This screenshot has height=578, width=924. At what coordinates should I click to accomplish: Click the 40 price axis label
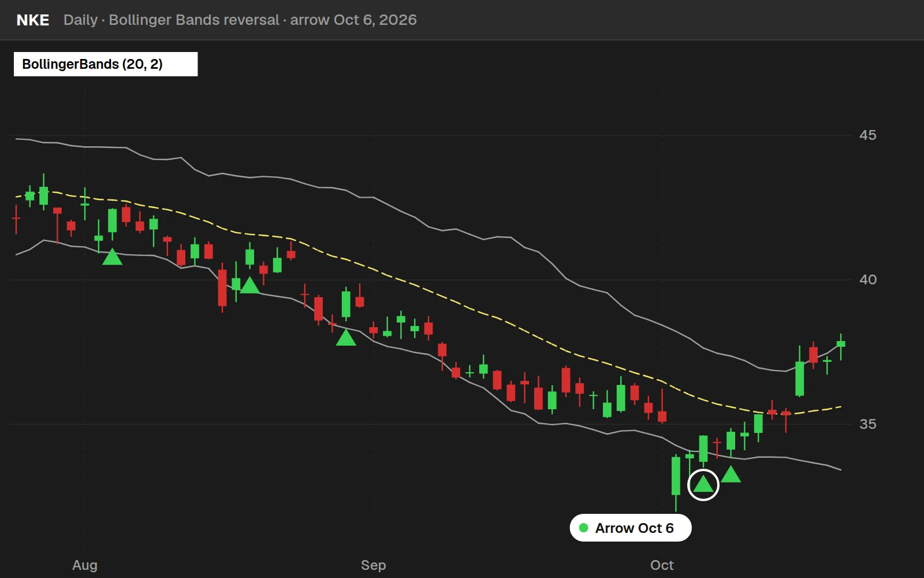coord(867,280)
